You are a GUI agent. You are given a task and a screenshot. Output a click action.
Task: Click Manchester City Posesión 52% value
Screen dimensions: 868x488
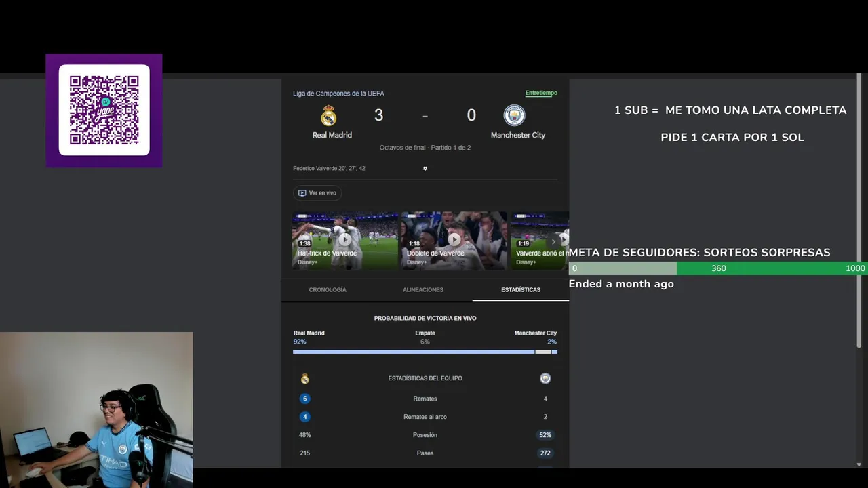(x=545, y=435)
